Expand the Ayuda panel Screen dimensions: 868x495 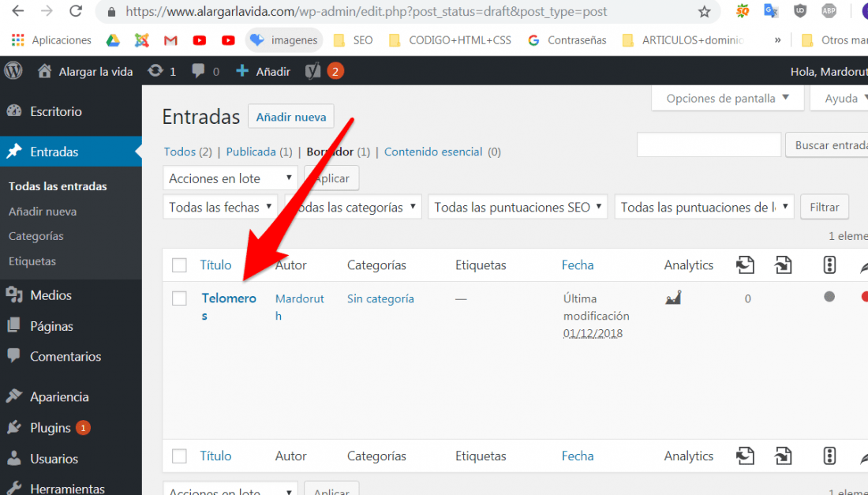[x=840, y=99]
